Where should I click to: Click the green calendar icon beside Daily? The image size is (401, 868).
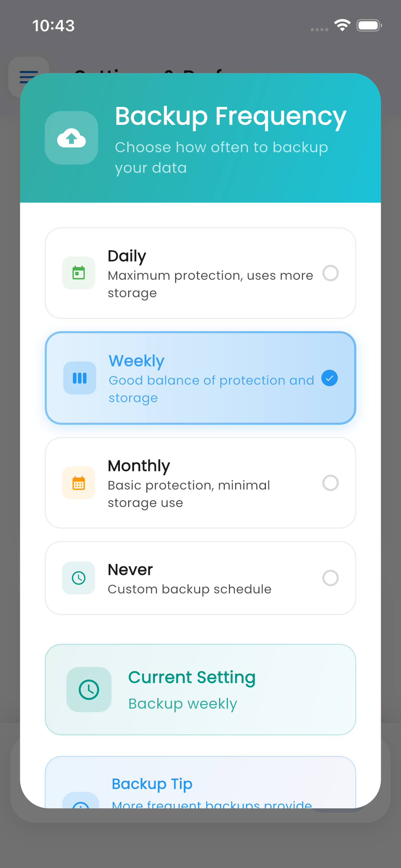[x=78, y=273]
